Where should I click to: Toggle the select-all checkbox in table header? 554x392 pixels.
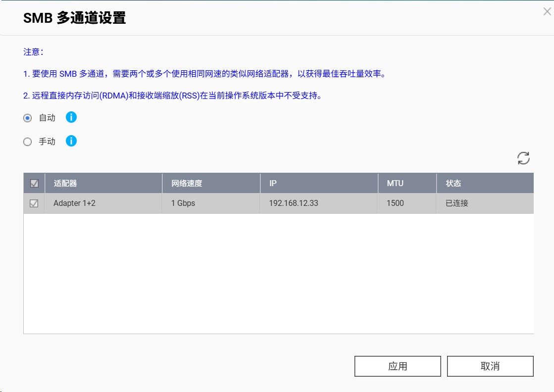point(34,183)
